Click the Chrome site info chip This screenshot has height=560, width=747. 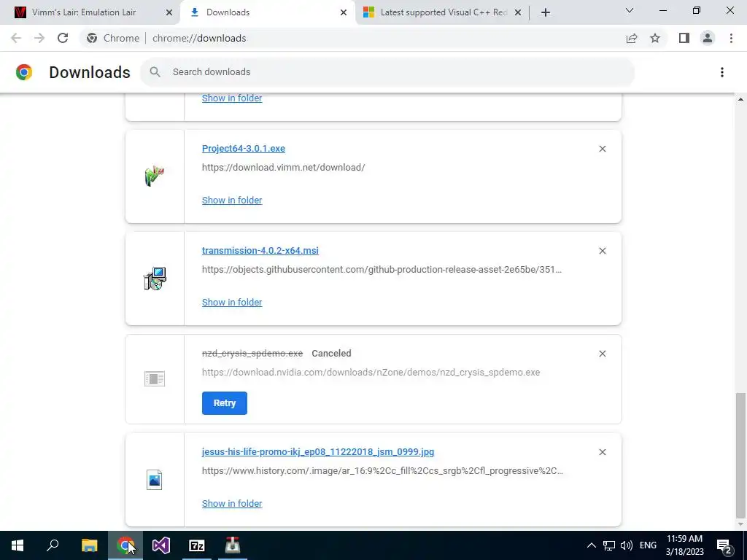point(113,38)
